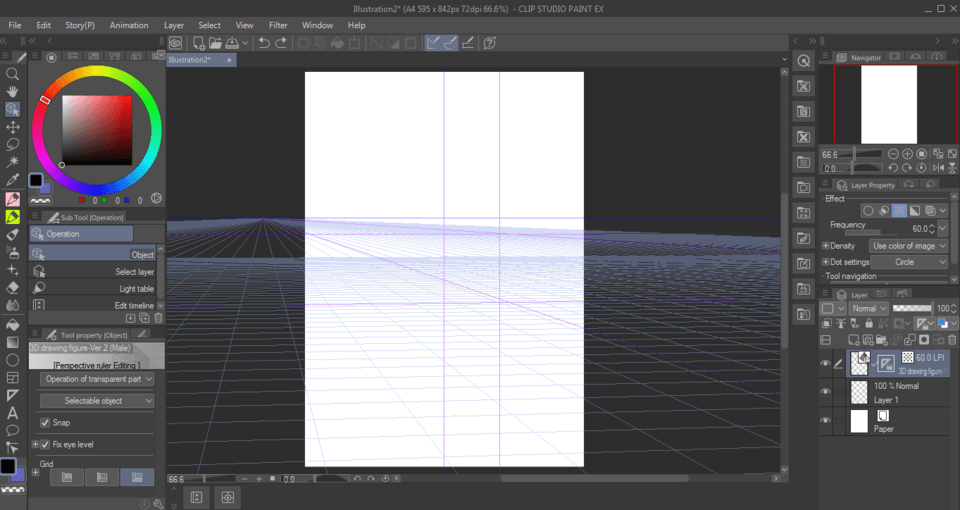Toggle snap to grid toolbar button
This screenshot has width=960, height=510.
(468, 43)
